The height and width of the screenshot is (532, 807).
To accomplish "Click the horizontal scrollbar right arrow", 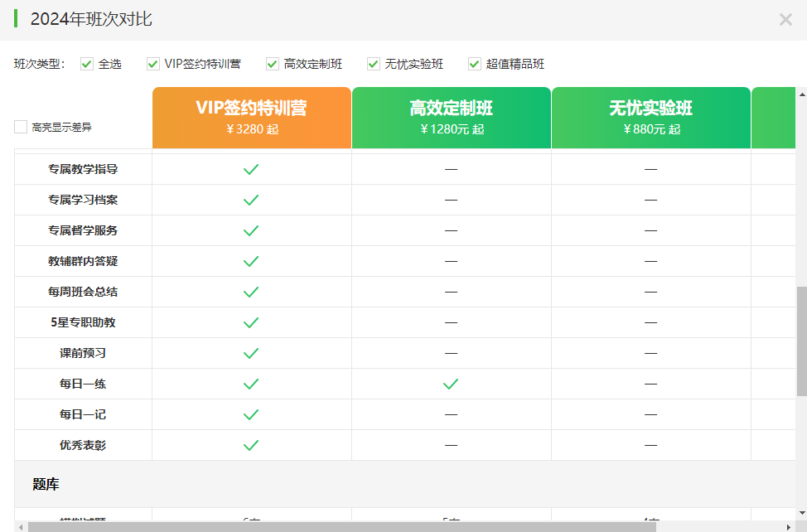I will 789,527.
